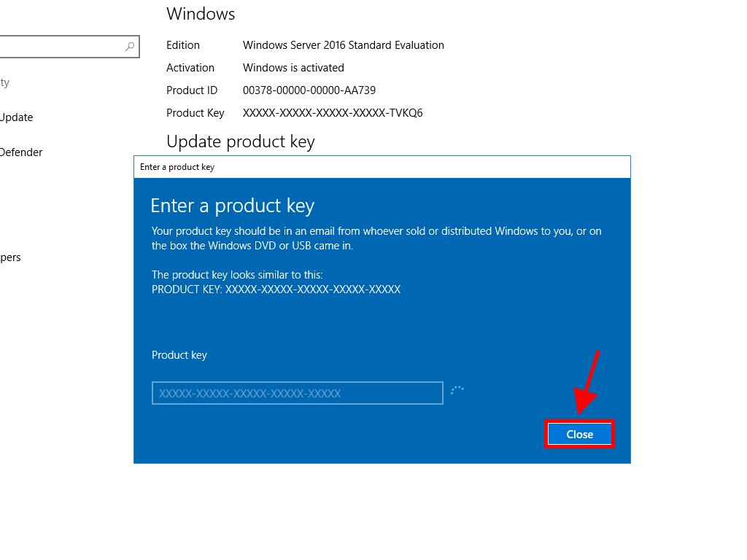This screenshot has height=560, width=747.
Task: Click the 'Product key' field label
Action: pos(179,355)
